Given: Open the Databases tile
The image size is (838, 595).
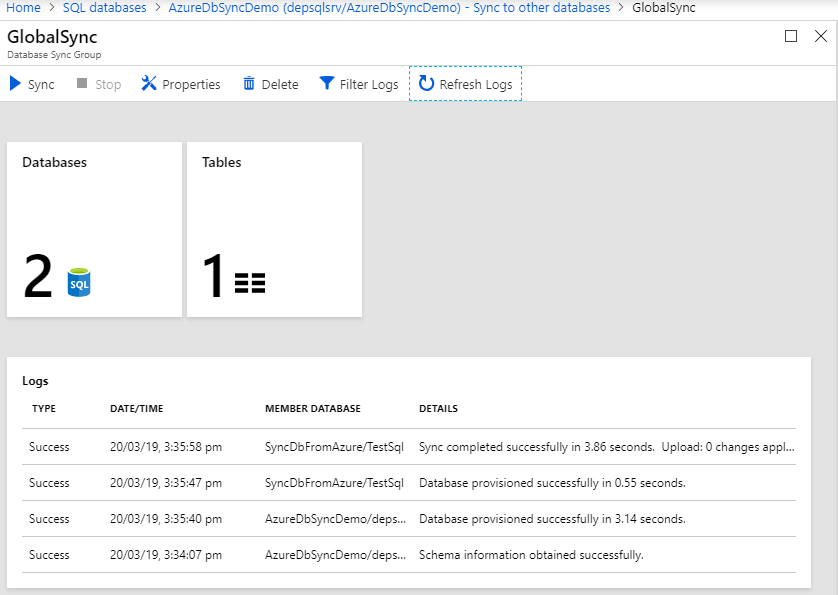Looking at the screenshot, I should pos(94,229).
